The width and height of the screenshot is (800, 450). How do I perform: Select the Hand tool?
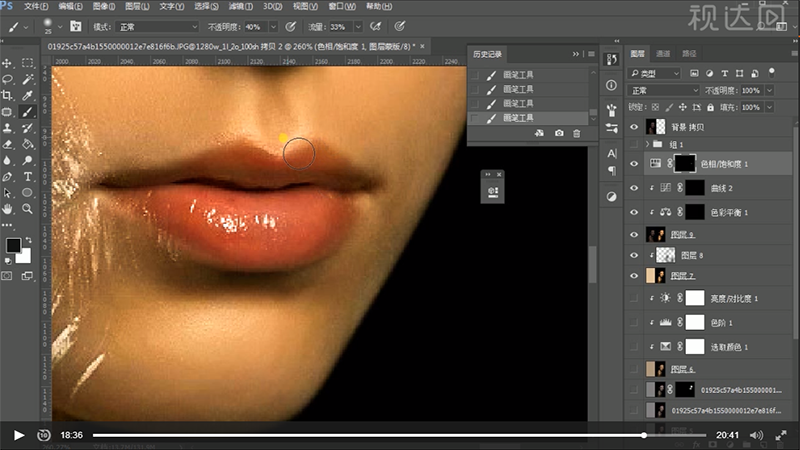[8, 209]
